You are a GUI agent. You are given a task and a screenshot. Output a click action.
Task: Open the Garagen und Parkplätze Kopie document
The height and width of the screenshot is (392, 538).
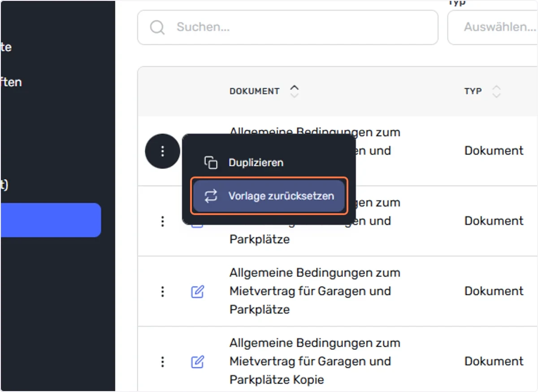click(x=315, y=362)
